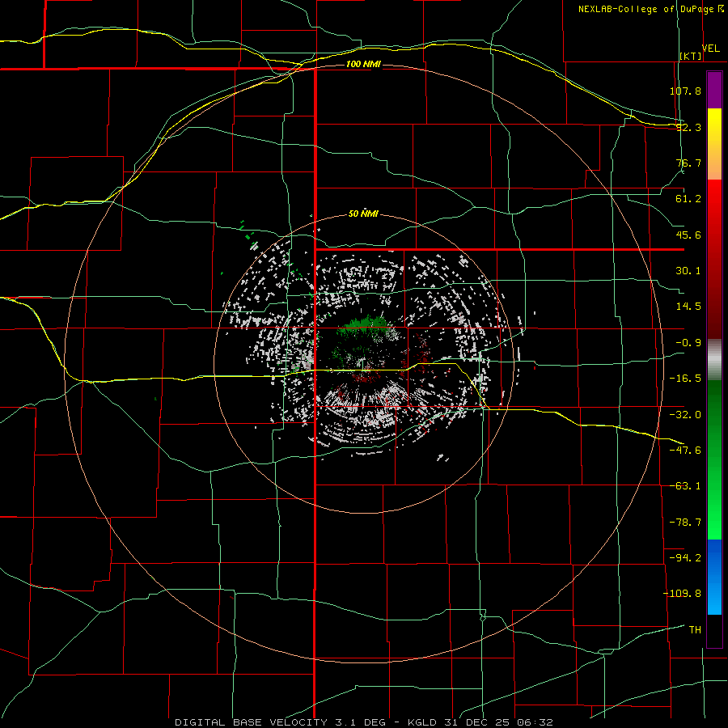
Task: Click the green segment of the color bar
Action: coord(714,459)
